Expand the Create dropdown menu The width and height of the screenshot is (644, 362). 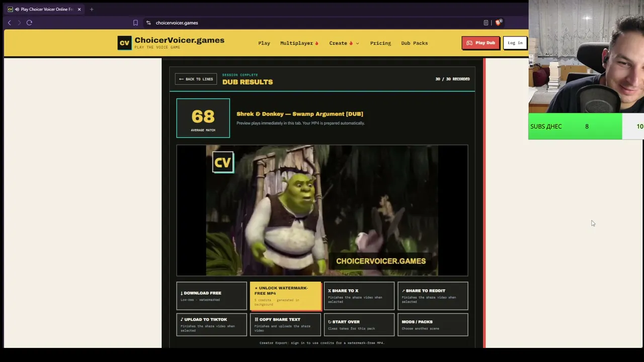(344, 43)
